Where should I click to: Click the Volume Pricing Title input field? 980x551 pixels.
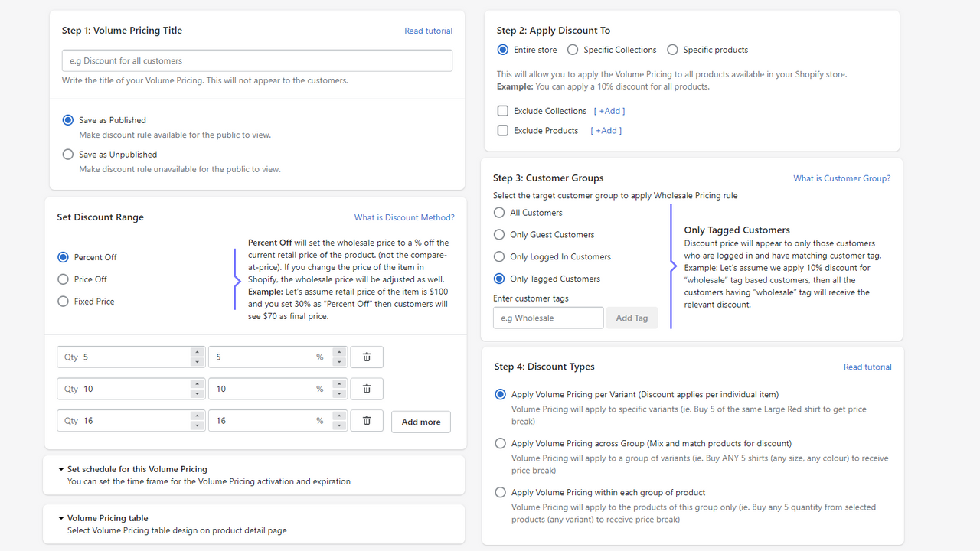256,60
